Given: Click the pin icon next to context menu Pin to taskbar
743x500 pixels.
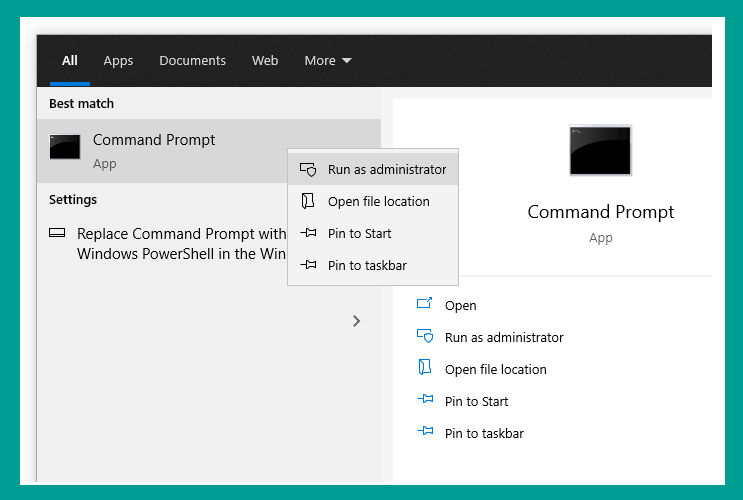Looking at the screenshot, I should pyautogui.click(x=308, y=264).
